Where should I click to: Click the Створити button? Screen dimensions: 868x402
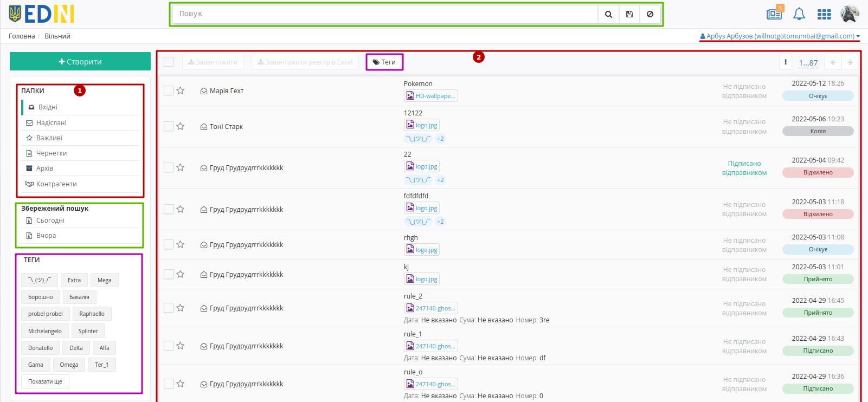(80, 62)
